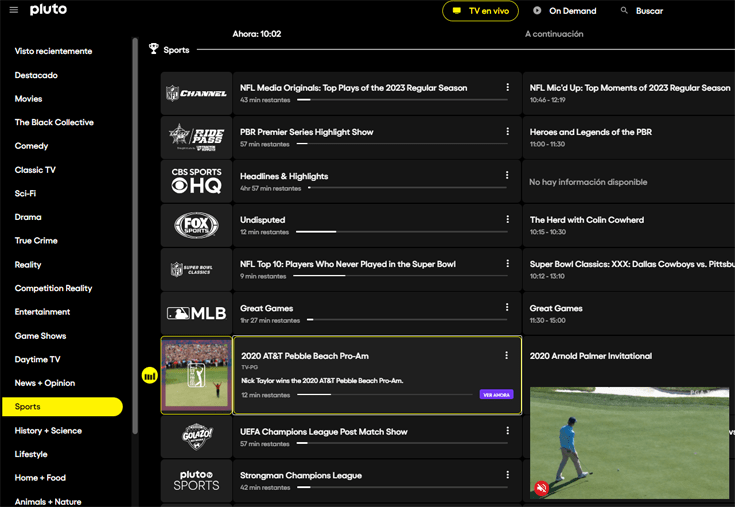Select Entertainment category
This screenshot has width=735, height=507.
tap(42, 312)
